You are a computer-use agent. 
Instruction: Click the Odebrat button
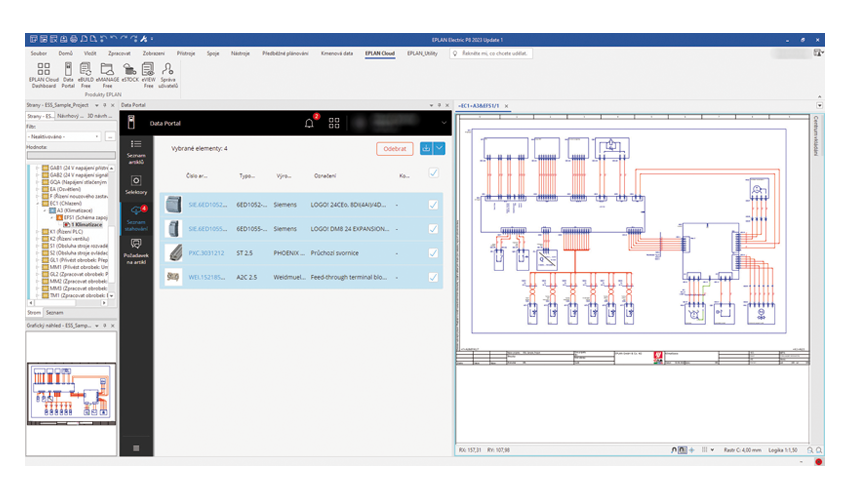(x=395, y=149)
